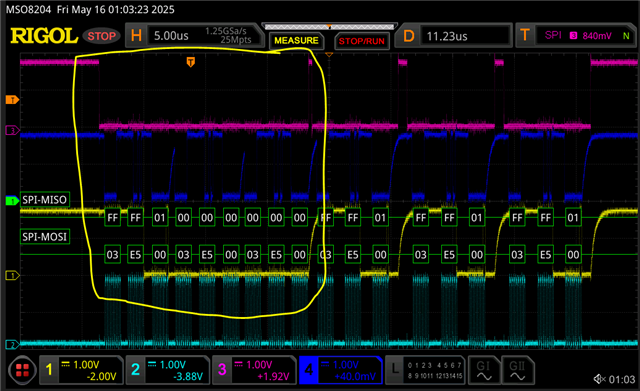Click channel 4 offset +40.0mV

[355, 376]
